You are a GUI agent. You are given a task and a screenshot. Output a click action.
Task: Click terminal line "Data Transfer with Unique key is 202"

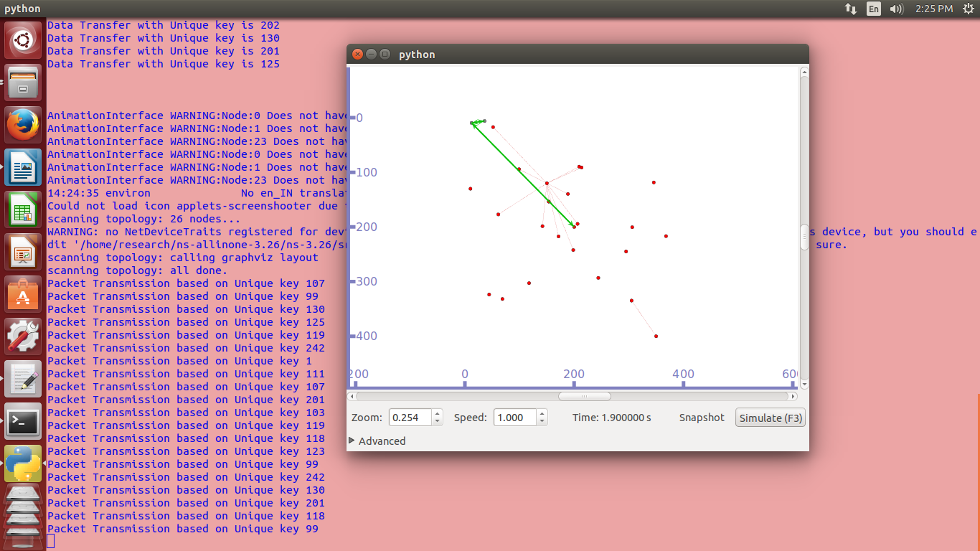click(164, 25)
